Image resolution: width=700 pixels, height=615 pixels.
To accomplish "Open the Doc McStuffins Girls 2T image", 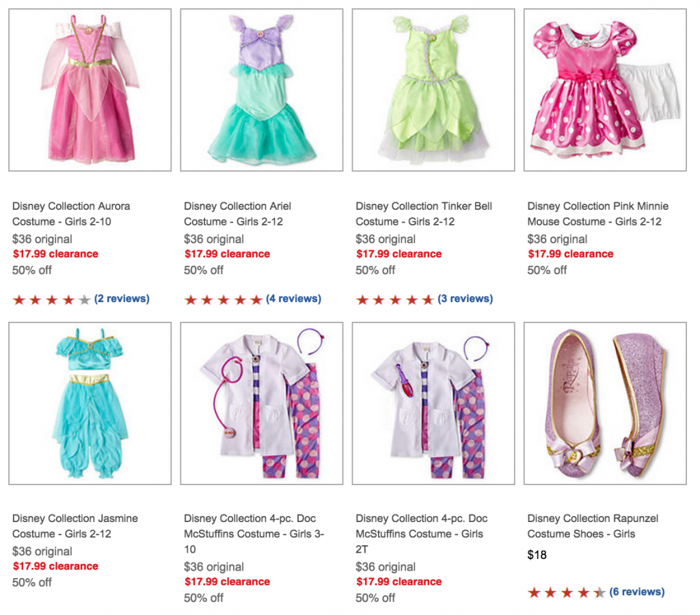I will pyautogui.click(x=433, y=403).
